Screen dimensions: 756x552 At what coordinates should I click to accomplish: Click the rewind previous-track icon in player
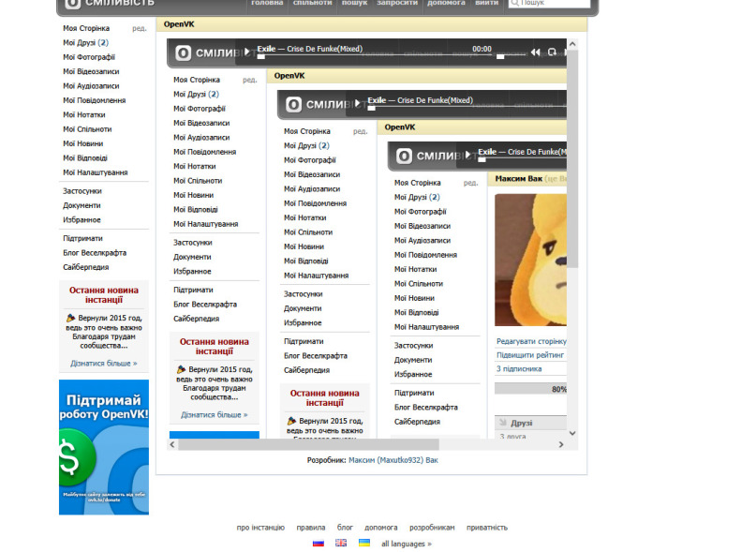tap(535, 52)
